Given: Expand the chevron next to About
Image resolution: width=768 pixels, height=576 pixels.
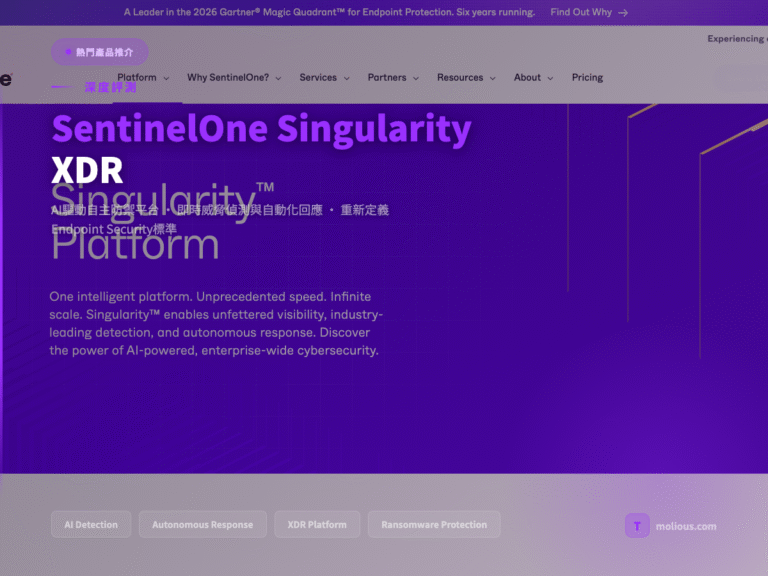Looking at the screenshot, I should [550, 78].
